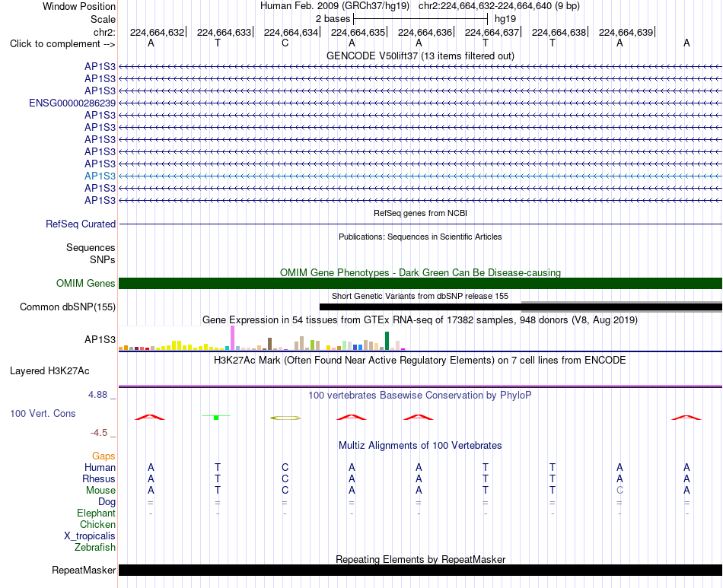This screenshot has width=723, height=588.
Task: Click the green T conservation mark
Action: click(x=216, y=417)
